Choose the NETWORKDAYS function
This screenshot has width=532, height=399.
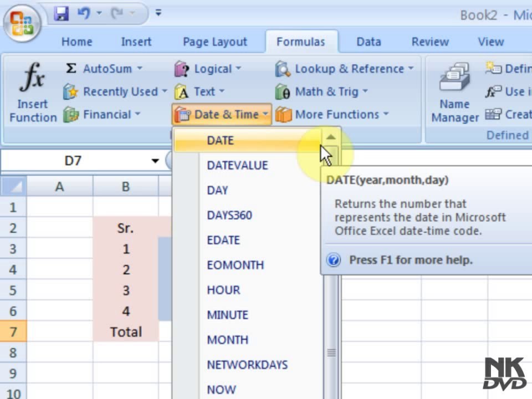pyautogui.click(x=247, y=365)
